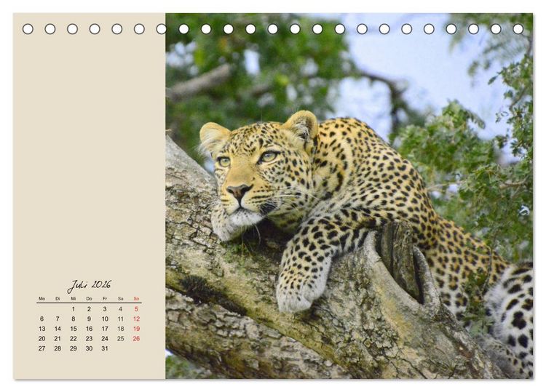Click calendar date 17
The image size is (546, 392).
point(105,329)
